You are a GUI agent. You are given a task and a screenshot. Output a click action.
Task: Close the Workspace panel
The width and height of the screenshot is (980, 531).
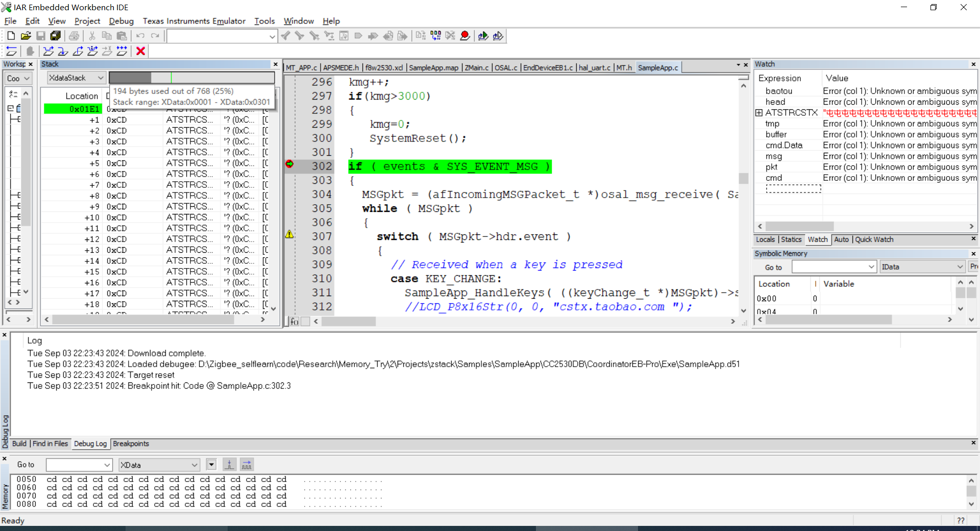pos(31,64)
